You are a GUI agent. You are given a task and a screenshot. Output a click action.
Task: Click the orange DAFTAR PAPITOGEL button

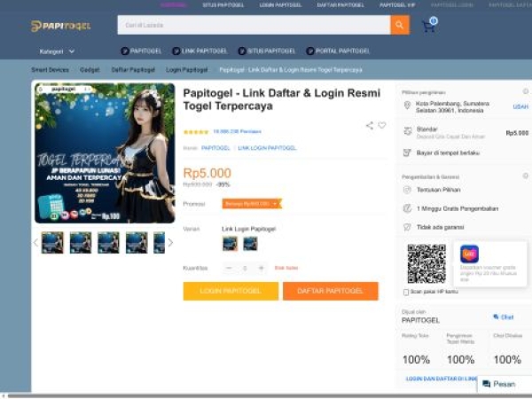click(331, 291)
